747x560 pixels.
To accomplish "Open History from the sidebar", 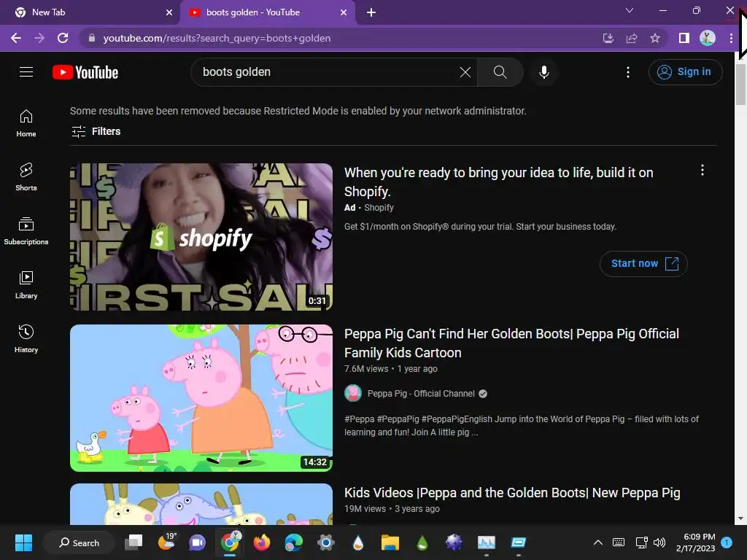I will tap(26, 338).
